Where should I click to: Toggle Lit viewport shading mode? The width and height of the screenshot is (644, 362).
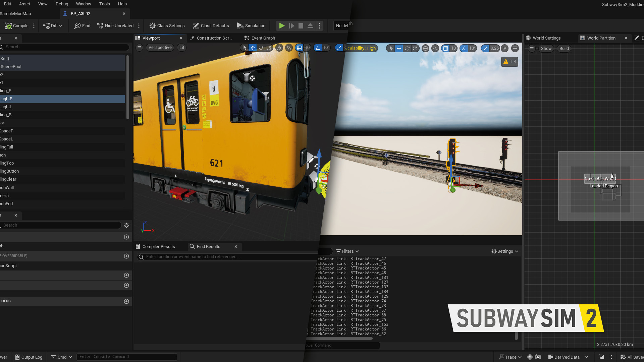pyautogui.click(x=181, y=48)
